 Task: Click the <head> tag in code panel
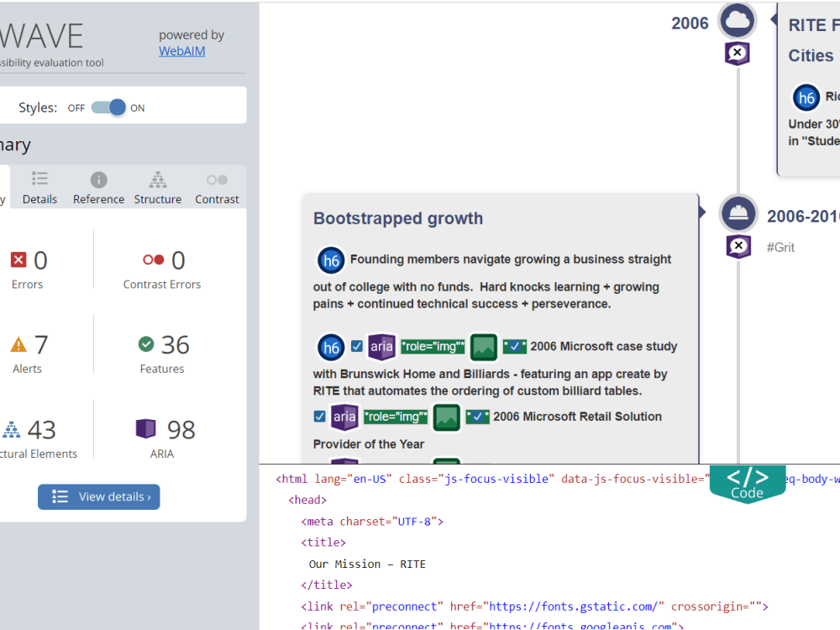click(x=307, y=500)
